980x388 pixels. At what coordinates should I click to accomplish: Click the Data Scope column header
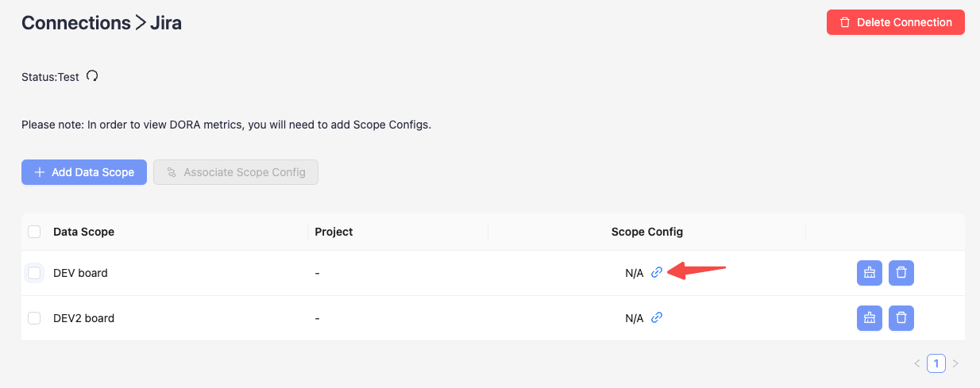(83, 232)
